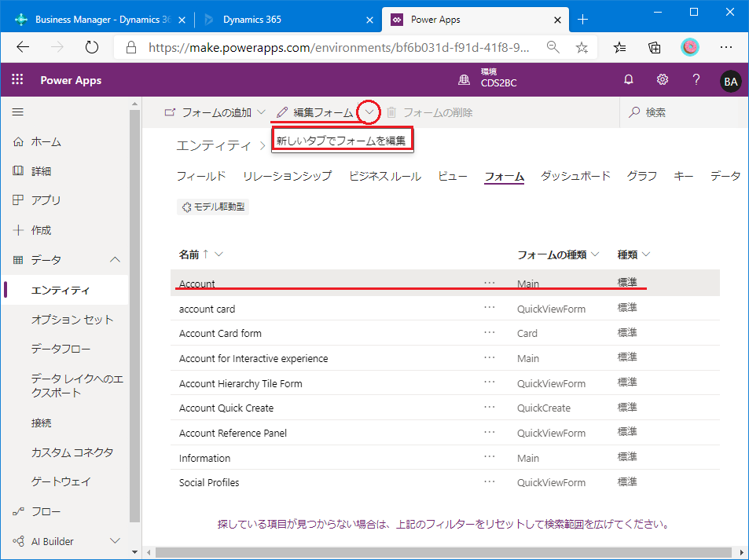The image size is (749, 560).
Task: Expand the Edit Form dropdown chevron
Action: [369, 112]
